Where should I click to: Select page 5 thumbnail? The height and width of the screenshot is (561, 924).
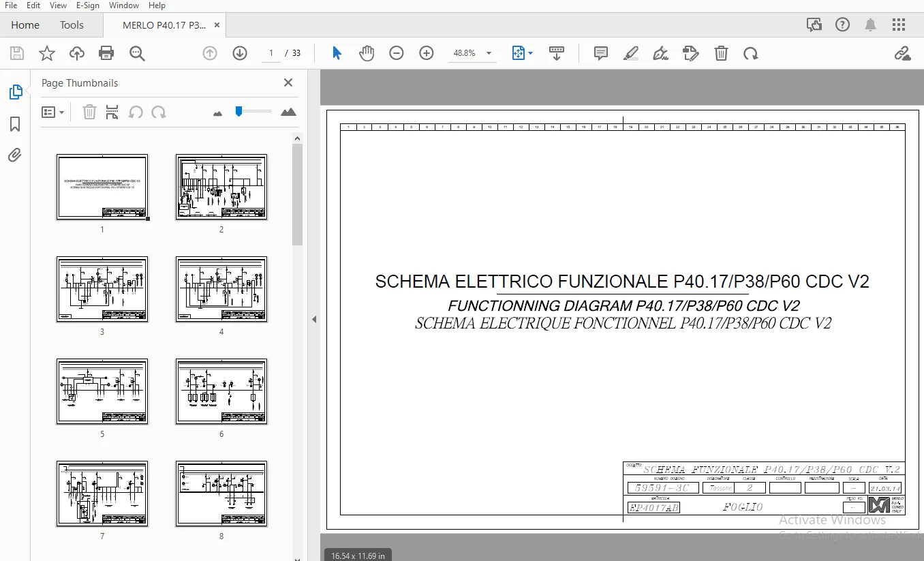102,391
